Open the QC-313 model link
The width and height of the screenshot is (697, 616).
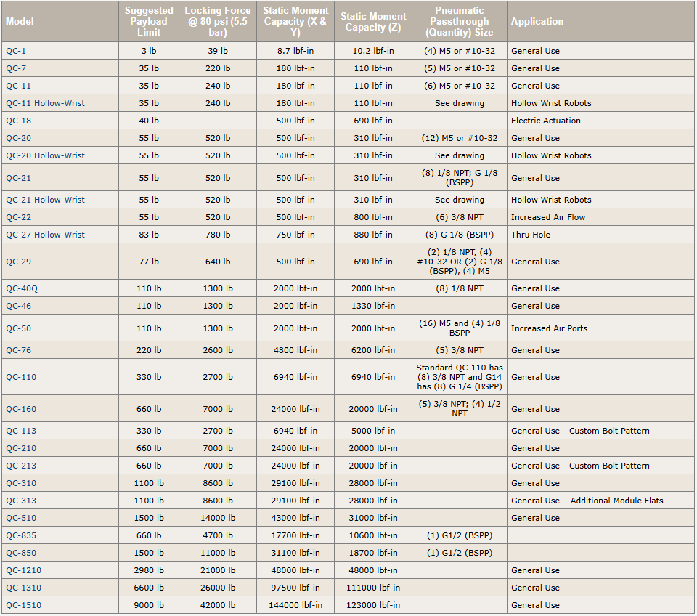pyautogui.click(x=21, y=500)
